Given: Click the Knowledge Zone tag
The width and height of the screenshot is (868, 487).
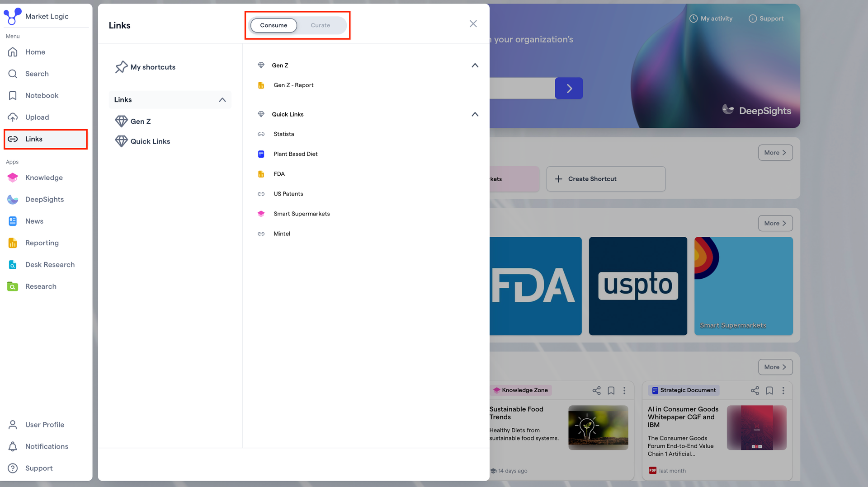Looking at the screenshot, I should [x=521, y=390].
